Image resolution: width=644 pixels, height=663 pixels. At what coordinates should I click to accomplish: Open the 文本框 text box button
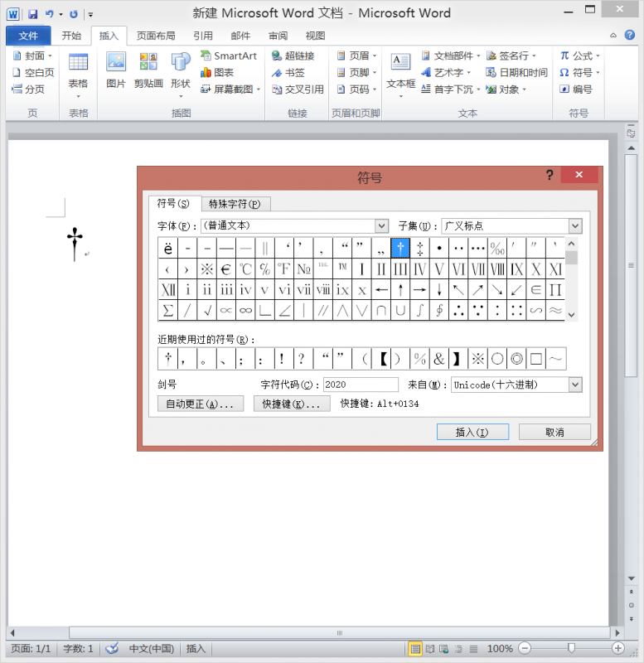click(401, 75)
